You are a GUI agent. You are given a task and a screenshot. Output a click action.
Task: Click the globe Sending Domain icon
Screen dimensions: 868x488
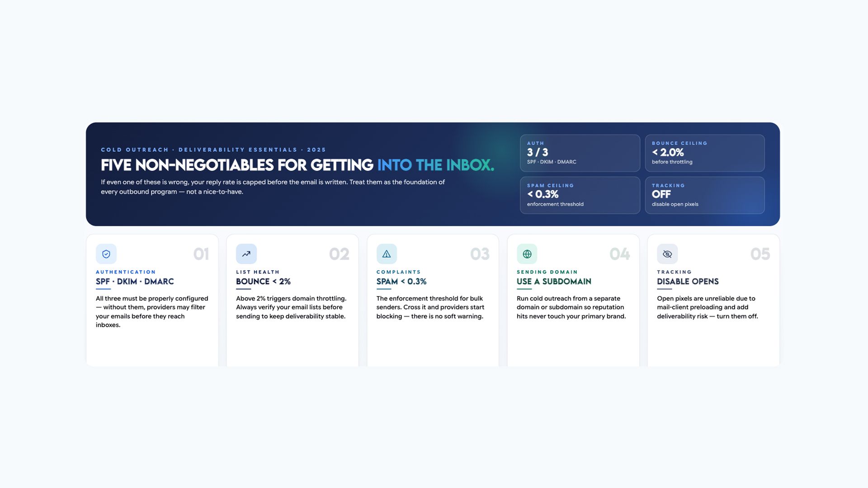(527, 254)
